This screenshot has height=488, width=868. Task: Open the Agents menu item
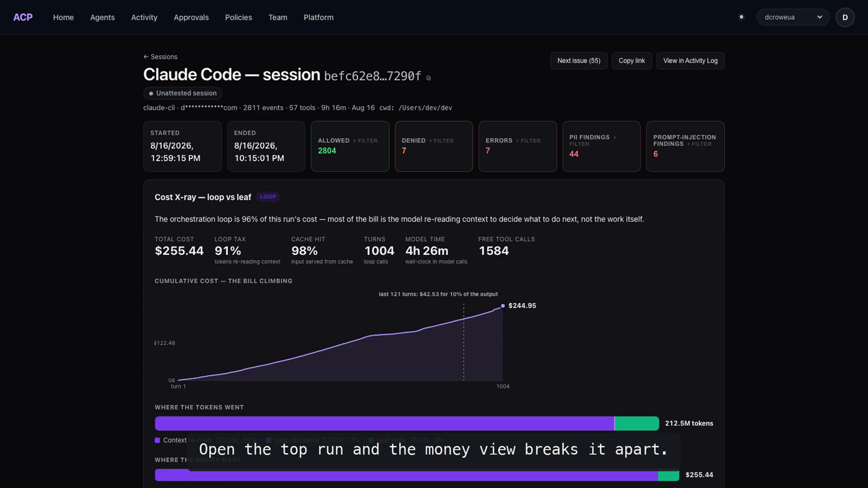(102, 17)
